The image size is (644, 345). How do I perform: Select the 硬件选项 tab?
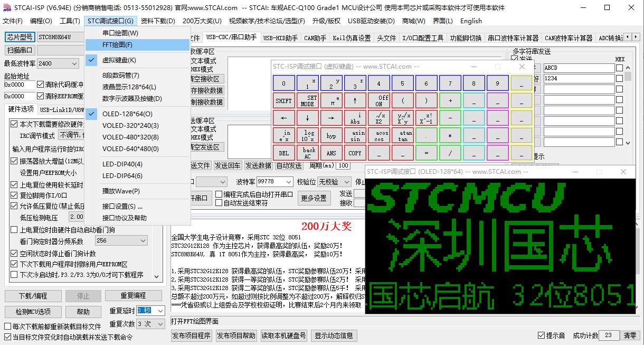21,109
